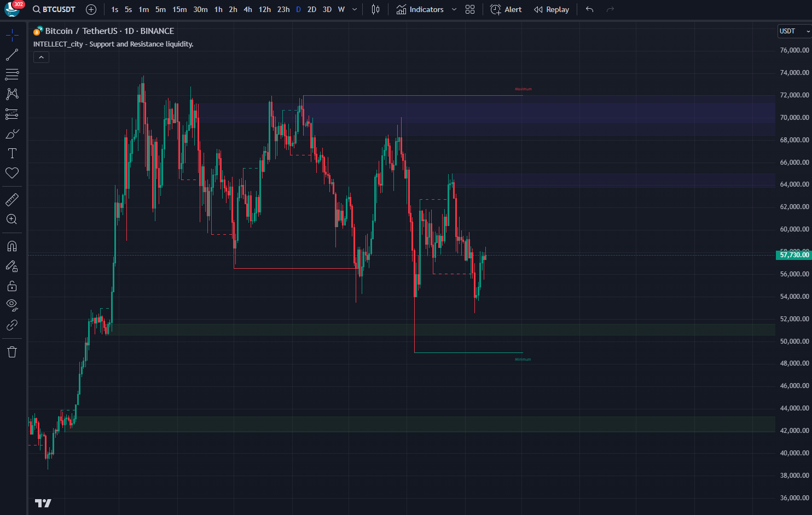This screenshot has height=515, width=812.
Task: Activate the zoom in tool
Action: point(12,219)
